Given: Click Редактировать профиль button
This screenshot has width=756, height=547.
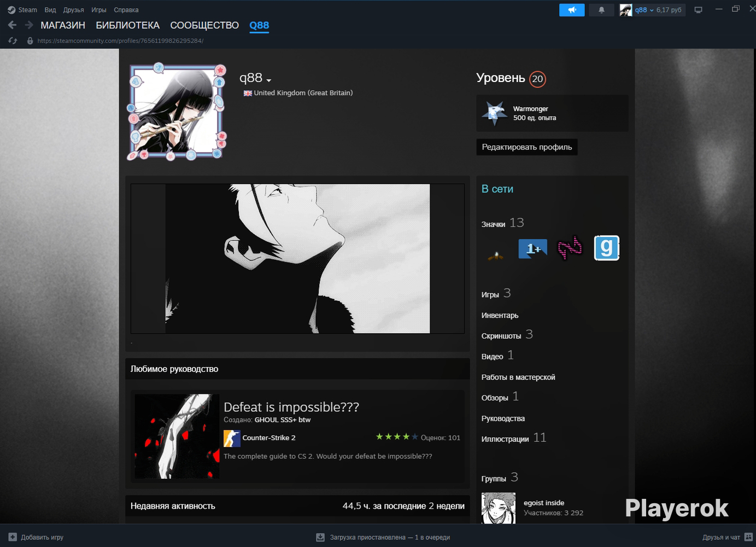Looking at the screenshot, I should (x=527, y=147).
